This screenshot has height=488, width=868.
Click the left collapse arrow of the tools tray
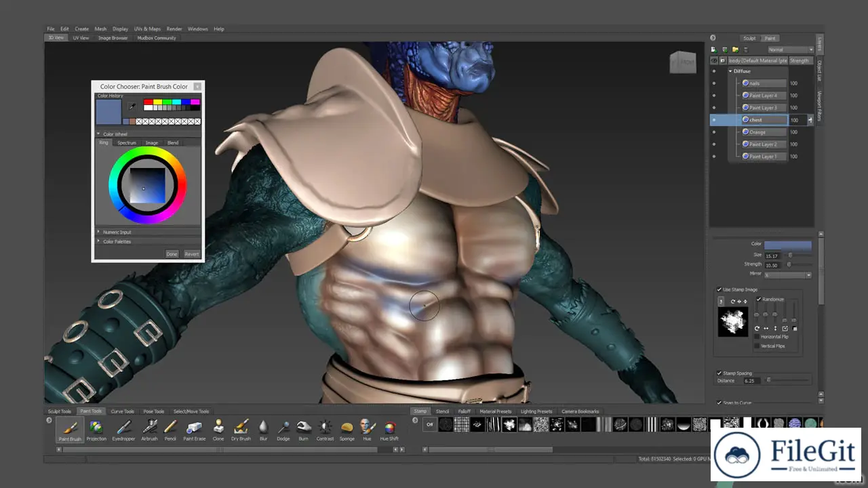[49, 420]
